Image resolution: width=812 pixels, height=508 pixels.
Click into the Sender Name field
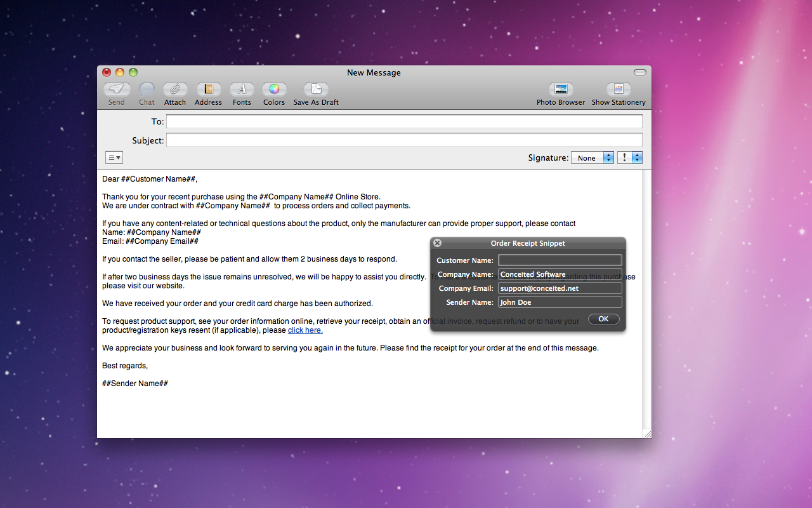560,302
